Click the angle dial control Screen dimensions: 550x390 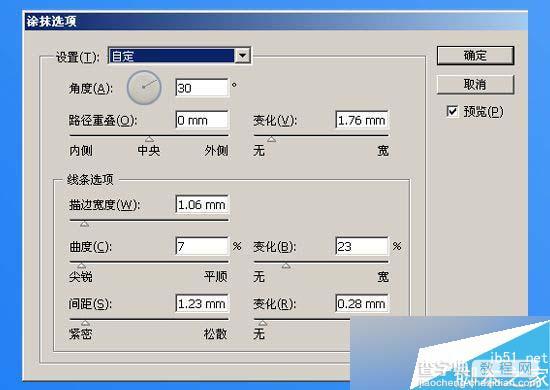(x=144, y=87)
